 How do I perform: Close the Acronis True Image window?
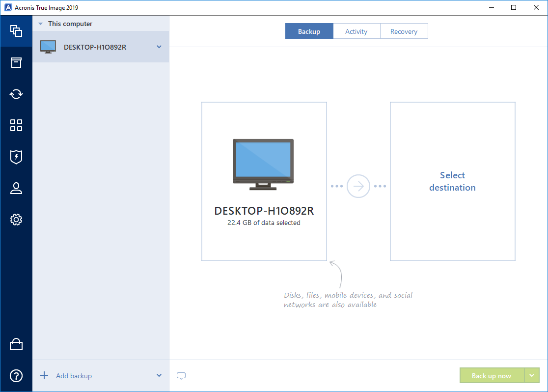pyautogui.click(x=536, y=7)
